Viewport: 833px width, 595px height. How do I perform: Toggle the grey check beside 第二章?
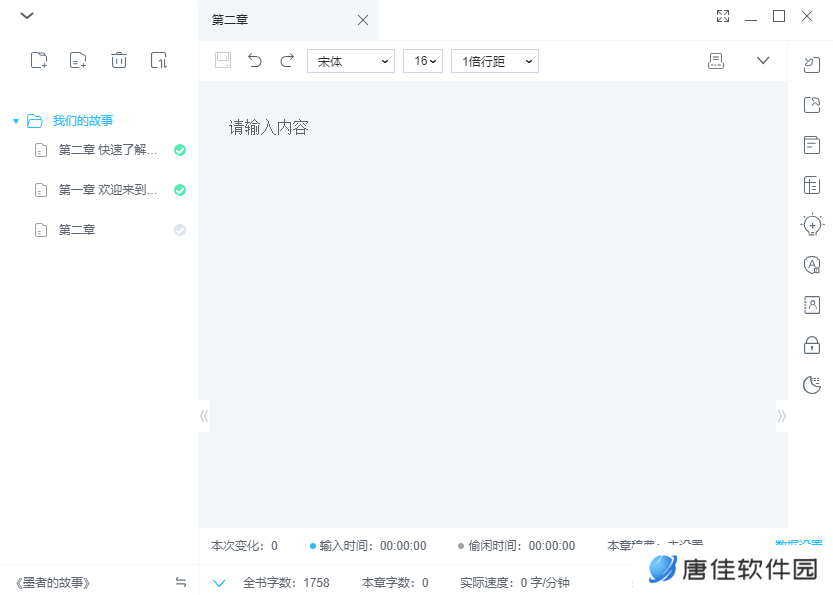[x=180, y=230]
